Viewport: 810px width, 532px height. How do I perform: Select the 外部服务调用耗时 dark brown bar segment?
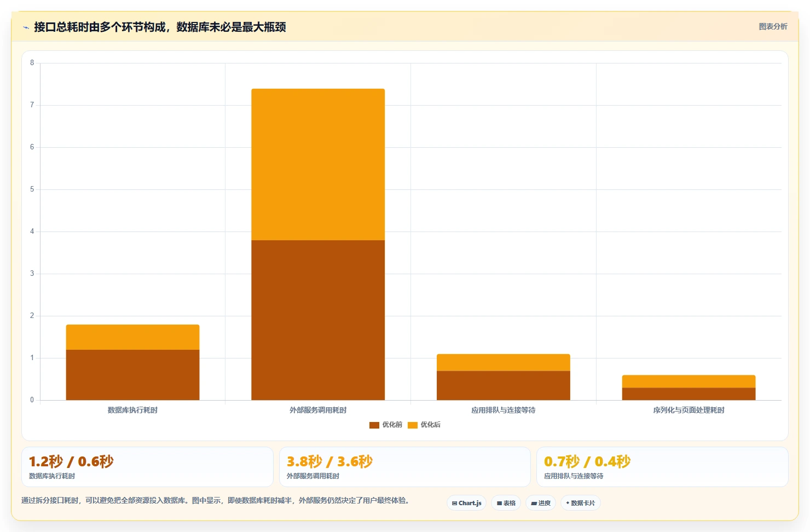pyautogui.click(x=318, y=320)
